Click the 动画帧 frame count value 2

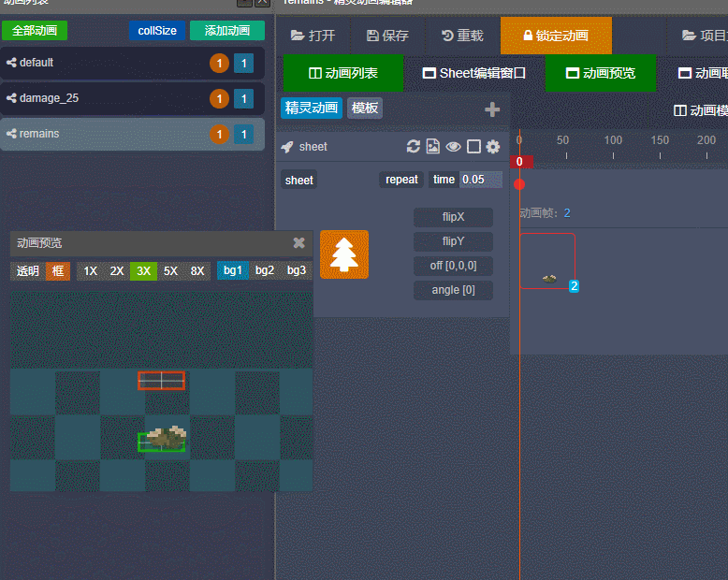point(567,213)
